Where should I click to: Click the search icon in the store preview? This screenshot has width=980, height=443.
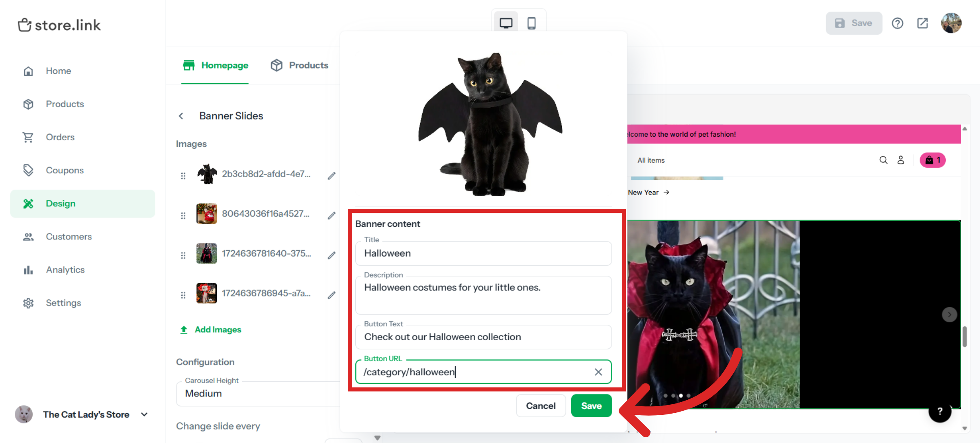point(883,160)
